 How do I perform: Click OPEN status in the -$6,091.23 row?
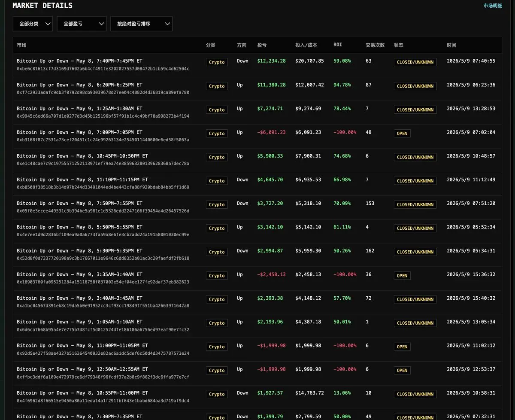[x=402, y=134]
